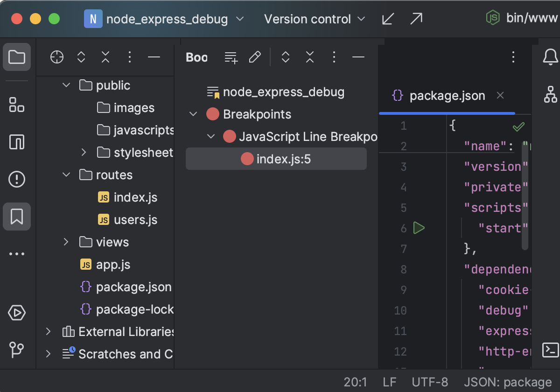Toggle the Breakpoints group red dot
The height and width of the screenshot is (392, 560).
pyautogui.click(x=212, y=114)
